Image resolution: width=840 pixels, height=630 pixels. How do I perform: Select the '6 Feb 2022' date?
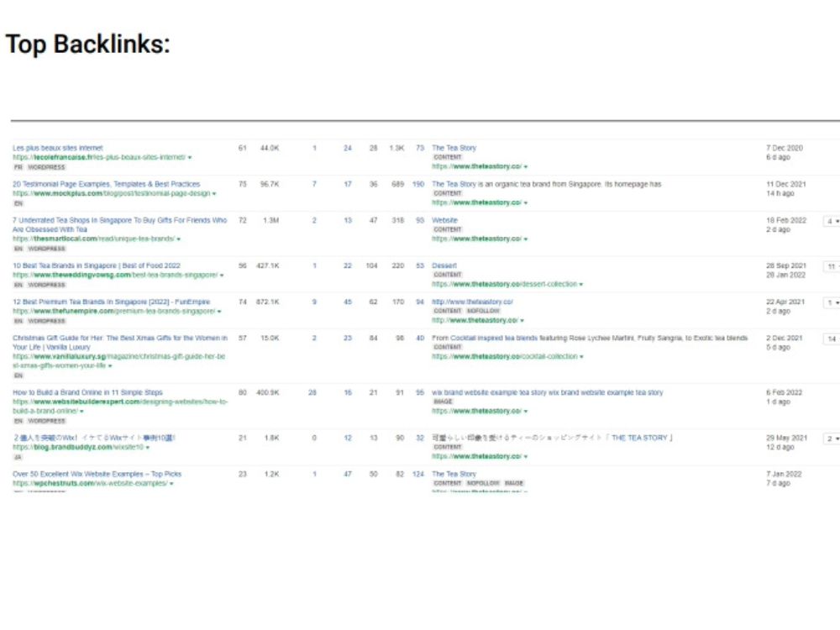point(784,392)
